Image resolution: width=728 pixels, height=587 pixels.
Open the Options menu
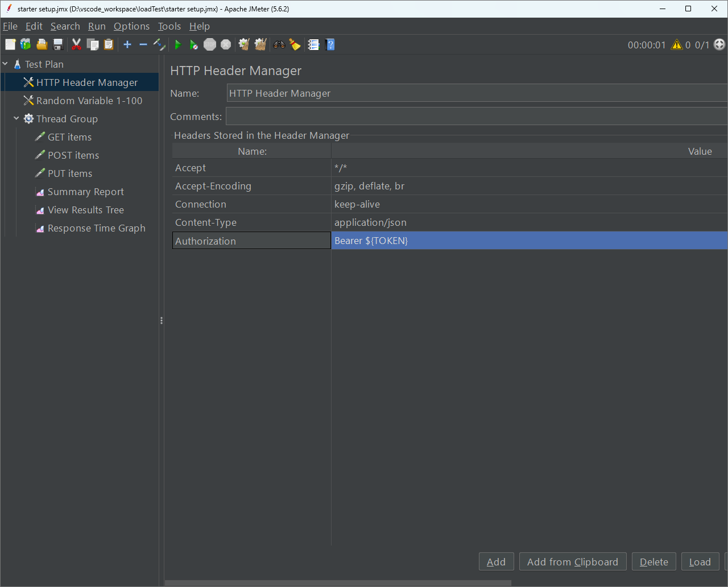coord(131,26)
